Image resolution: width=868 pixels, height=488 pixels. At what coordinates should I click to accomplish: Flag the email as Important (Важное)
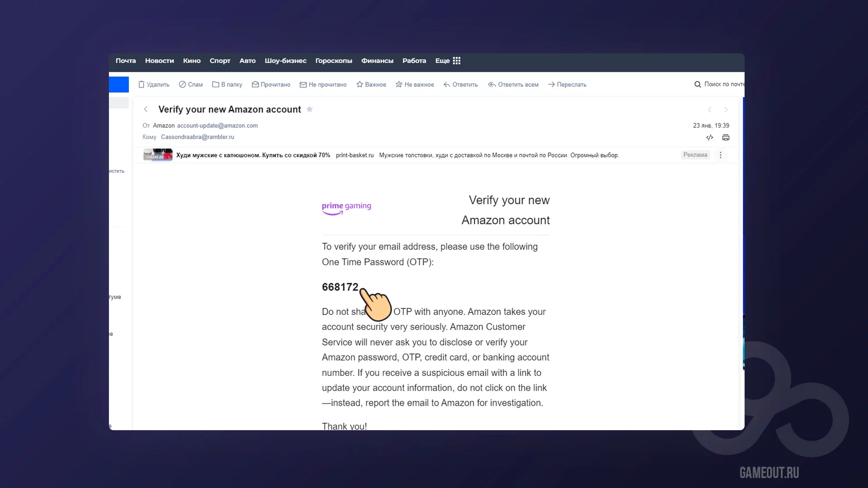tap(371, 84)
